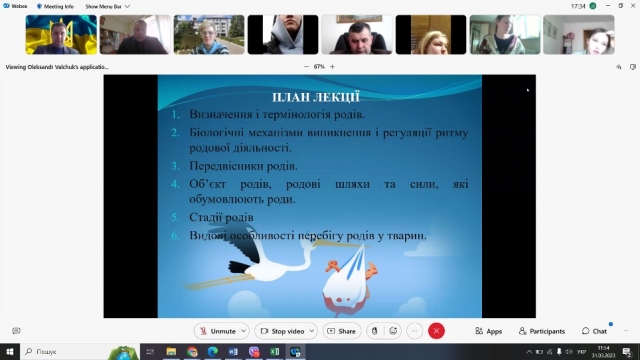Click battery icon in system tray
This screenshot has height=360, width=640.
[539, 351]
